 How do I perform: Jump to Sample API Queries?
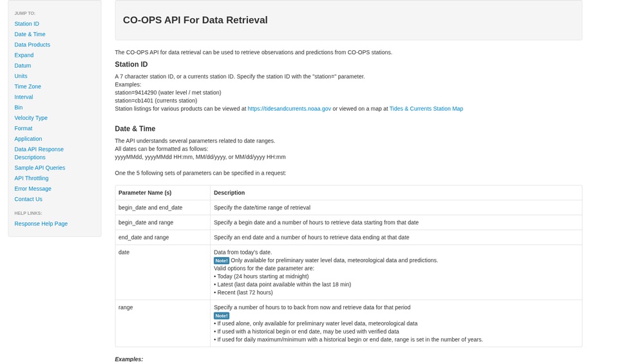click(39, 167)
